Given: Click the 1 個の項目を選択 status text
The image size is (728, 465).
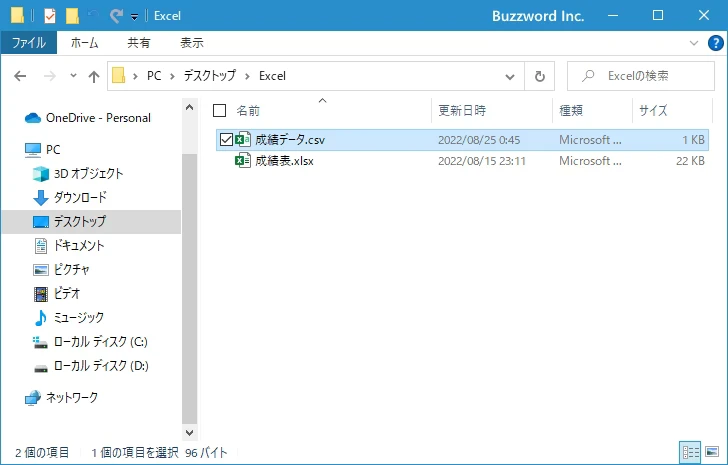Looking at the screenshot, I should pyautogui.click(x=135, y=452).
